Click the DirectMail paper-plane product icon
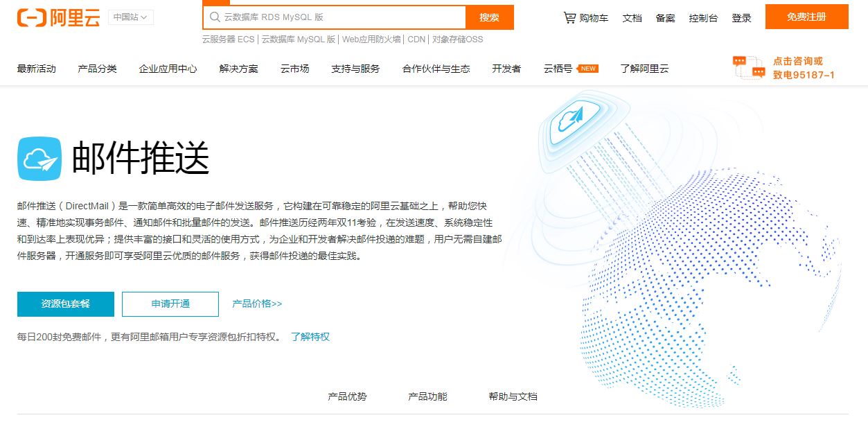Viewport: 868px width, 438px height. point(39,159)
